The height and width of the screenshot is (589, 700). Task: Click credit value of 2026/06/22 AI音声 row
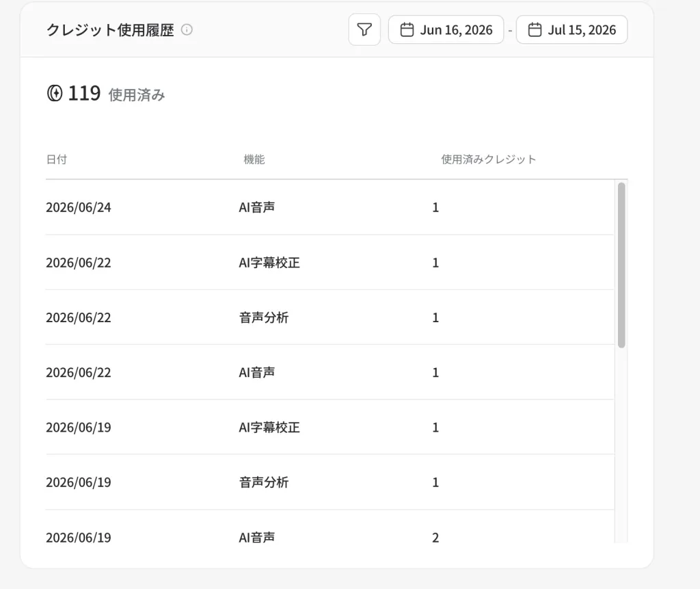point(435,373)
